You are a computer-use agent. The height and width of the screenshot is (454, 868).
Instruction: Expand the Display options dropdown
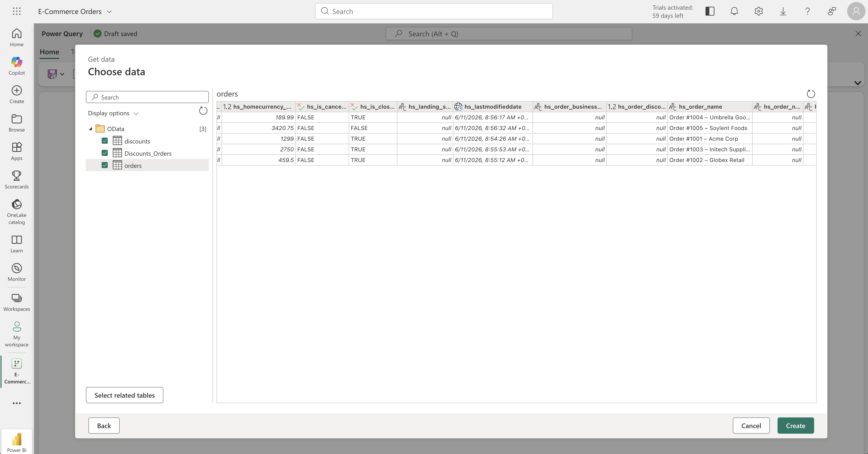tap(113, 113)
